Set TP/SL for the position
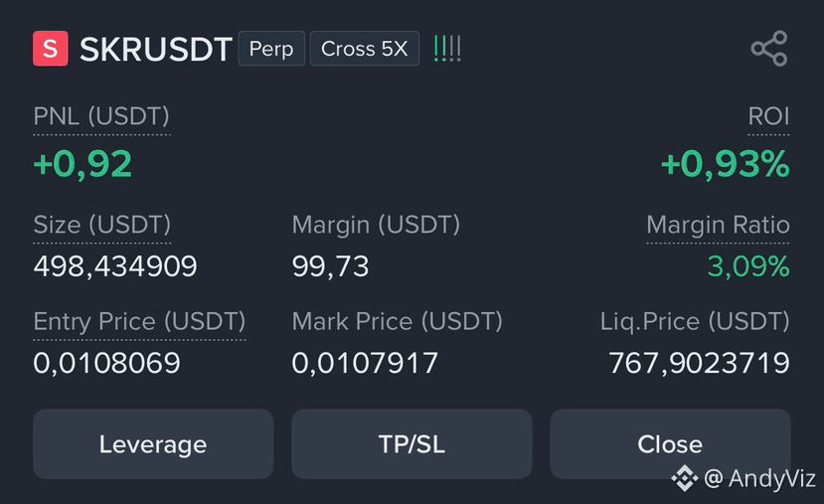Viewport: 824px width, 504px height. [x=412, y=444]
